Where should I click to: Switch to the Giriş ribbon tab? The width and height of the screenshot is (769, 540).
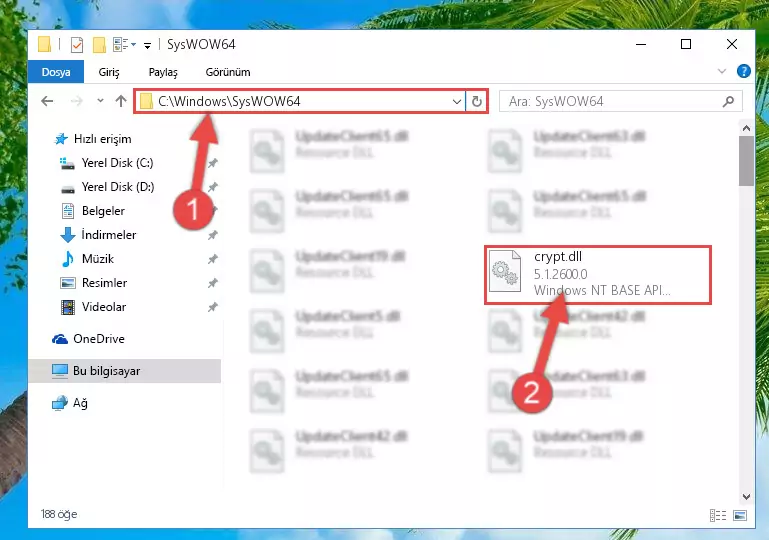(109, 72)
